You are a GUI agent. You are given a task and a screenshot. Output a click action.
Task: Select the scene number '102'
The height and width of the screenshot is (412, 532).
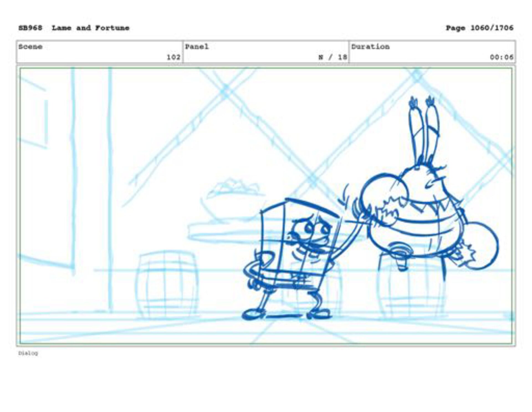[173, 57]
